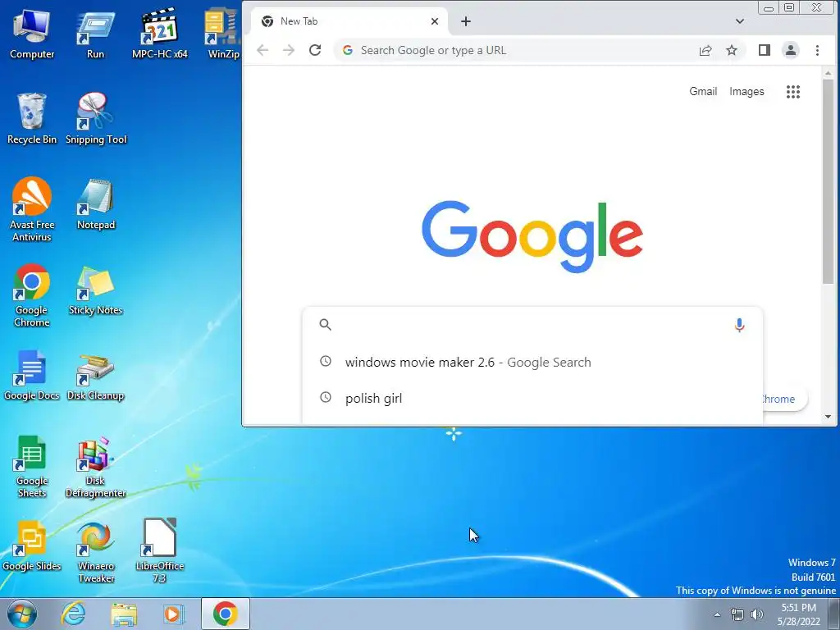Open the Chrome three-dot menu
The width and height of the screenshot is (840, 630).
click(x=817, y=50)
